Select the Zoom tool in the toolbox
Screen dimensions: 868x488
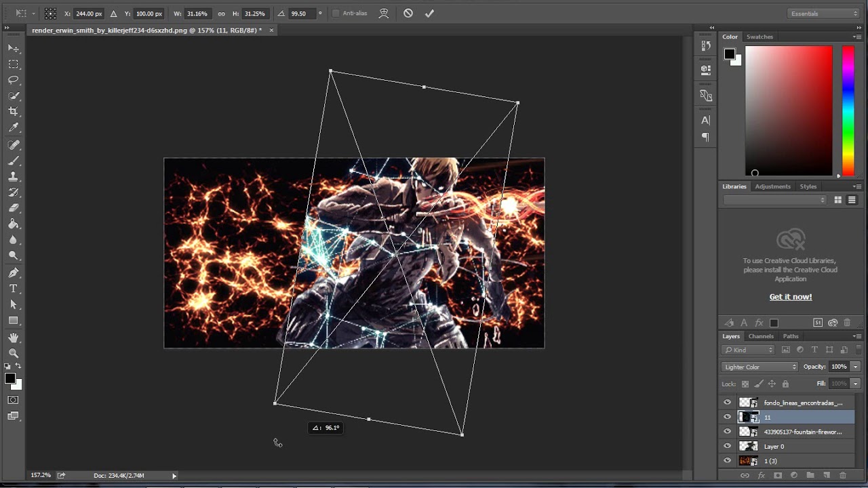pyautogui.click(x=14, y=353)
